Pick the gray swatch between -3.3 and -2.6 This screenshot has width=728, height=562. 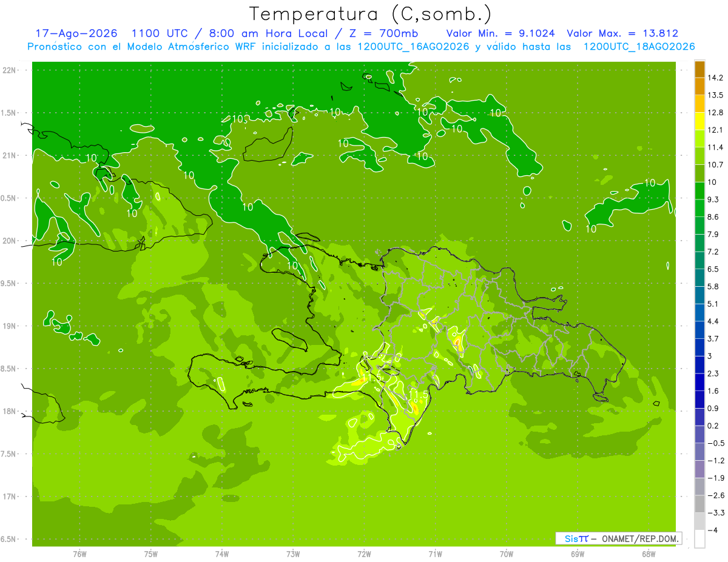[699, 504]
